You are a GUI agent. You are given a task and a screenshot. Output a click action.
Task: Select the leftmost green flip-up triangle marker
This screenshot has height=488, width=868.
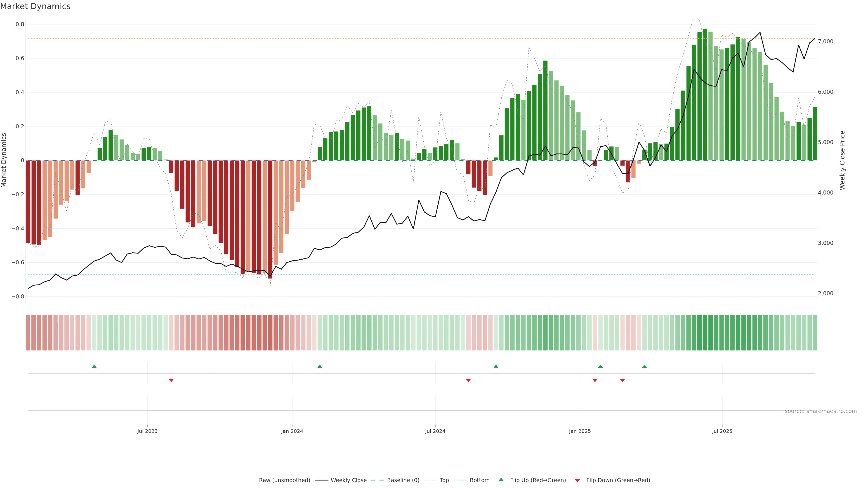(x=94, y=366)
